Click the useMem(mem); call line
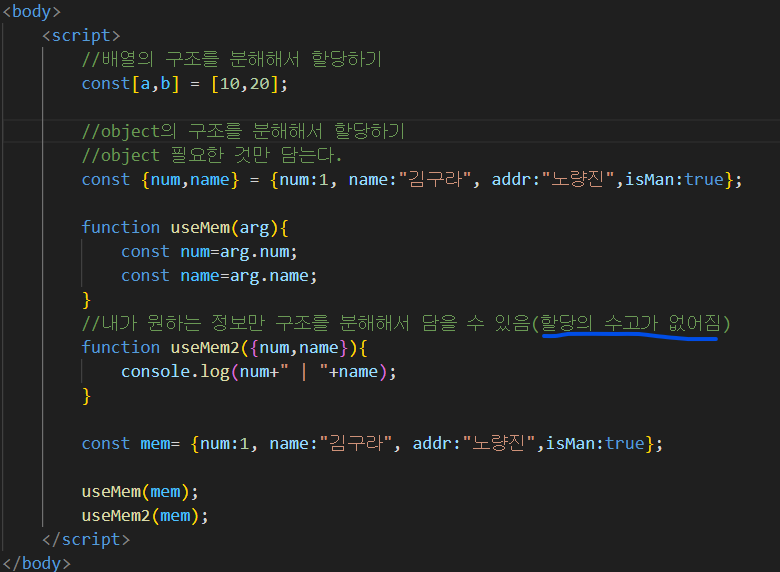The width and height of the screenshot is (780, 572). 140,491
